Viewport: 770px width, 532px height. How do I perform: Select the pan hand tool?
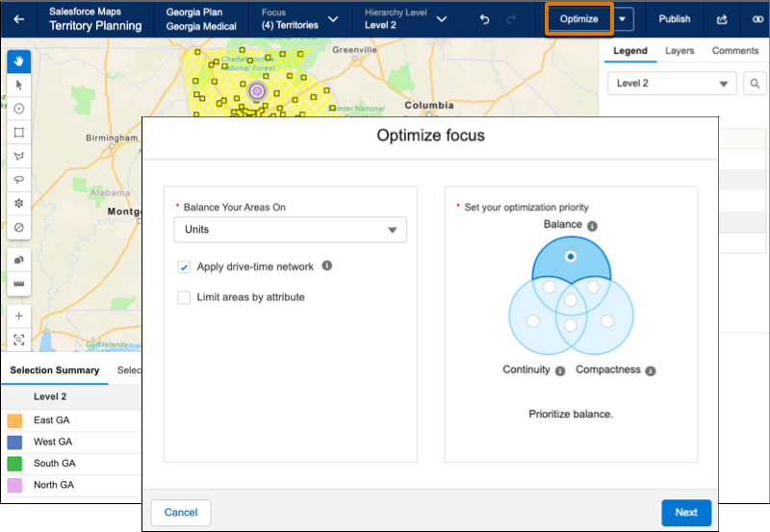[19, 62]
